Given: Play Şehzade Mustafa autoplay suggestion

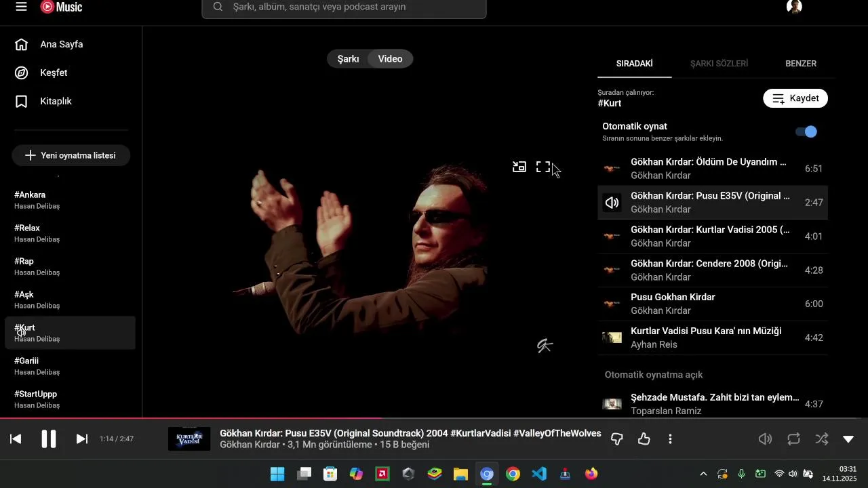Looking at the screenshot, I should tap(713, 404).
